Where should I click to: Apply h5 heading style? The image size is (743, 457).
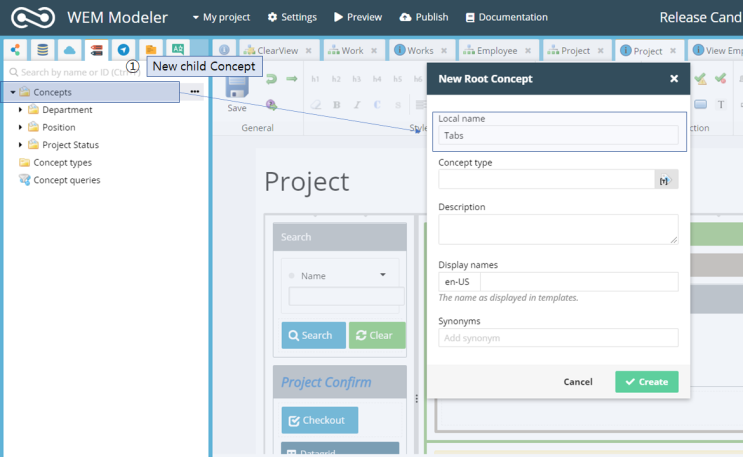click(x=398, y=79)
